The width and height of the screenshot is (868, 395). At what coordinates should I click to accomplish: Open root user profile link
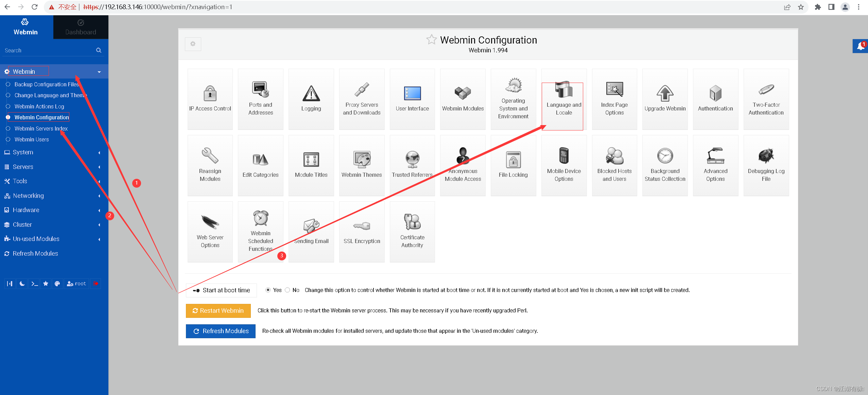pos(76,284)
